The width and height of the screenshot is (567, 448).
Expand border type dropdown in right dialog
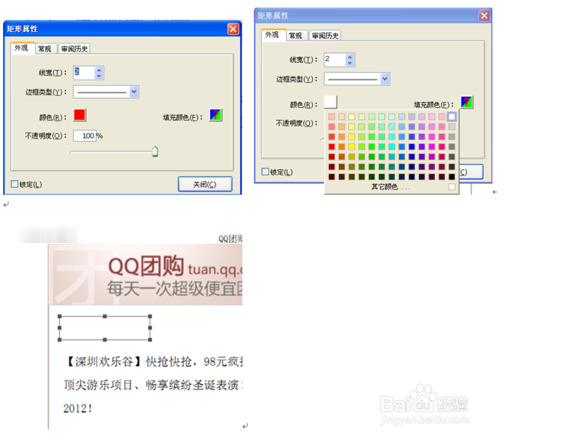pyautogui.click(x=385, y=78)
